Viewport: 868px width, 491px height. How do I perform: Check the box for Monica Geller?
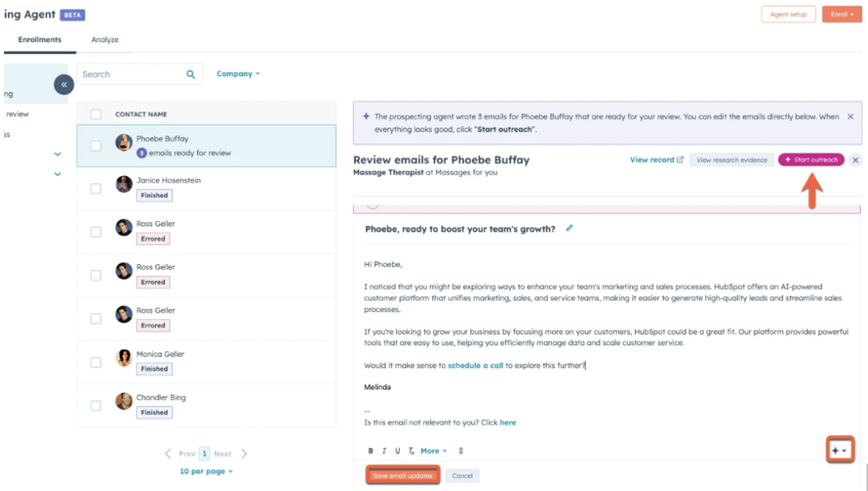pos(95,362)
